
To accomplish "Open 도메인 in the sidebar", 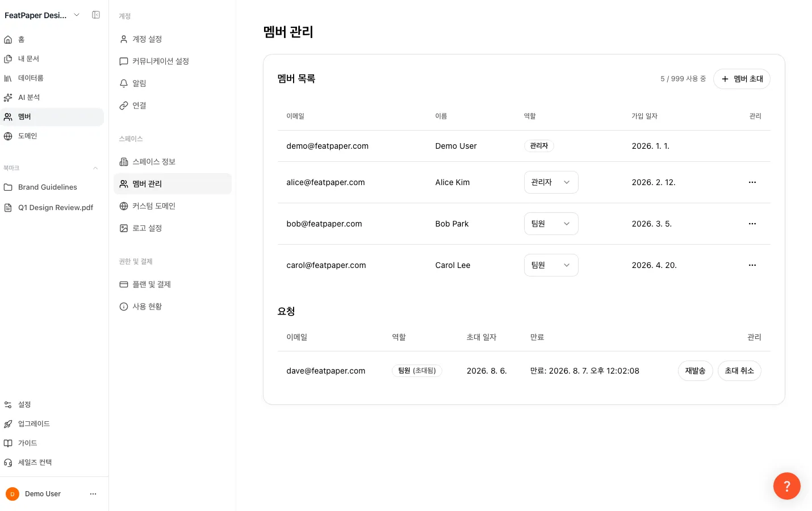I will tap(52, 136).
